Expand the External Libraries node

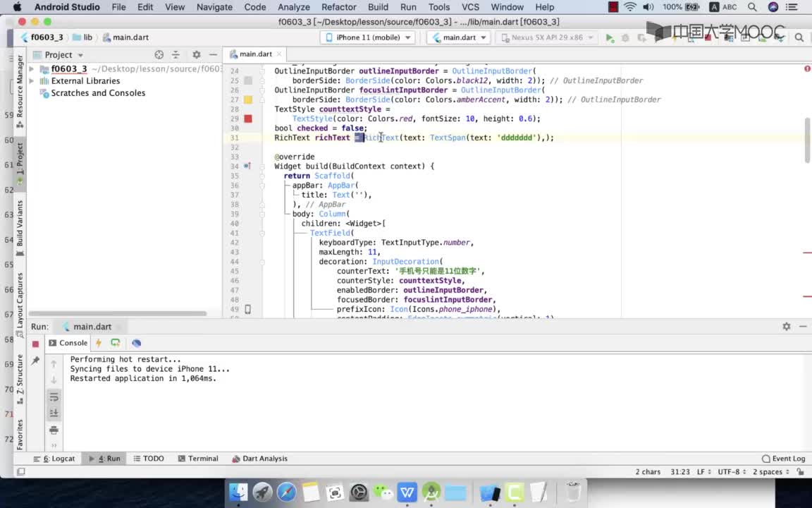[x=32, y=81]
